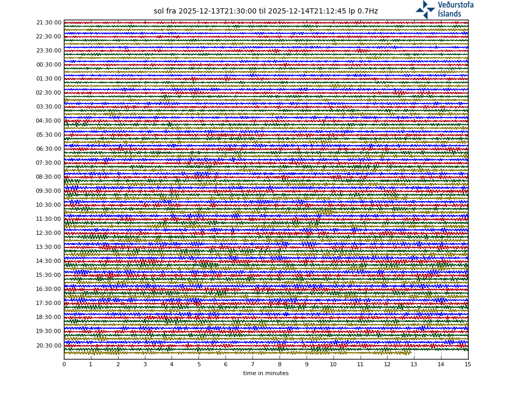Click the 12:30:00 row time label
Viewport: 532px width, 399px height.
tap(49, 233)
